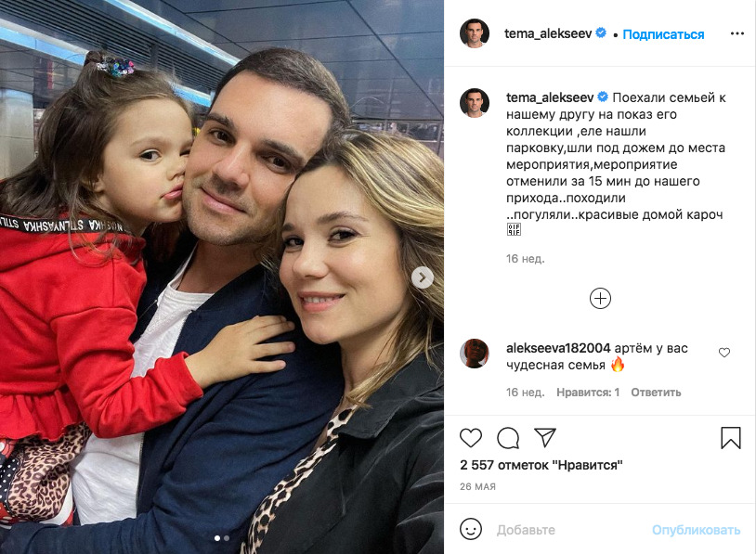Focus the Добавьте comment input field
This screenshot has width=756, height=554.
pos(569,530)
